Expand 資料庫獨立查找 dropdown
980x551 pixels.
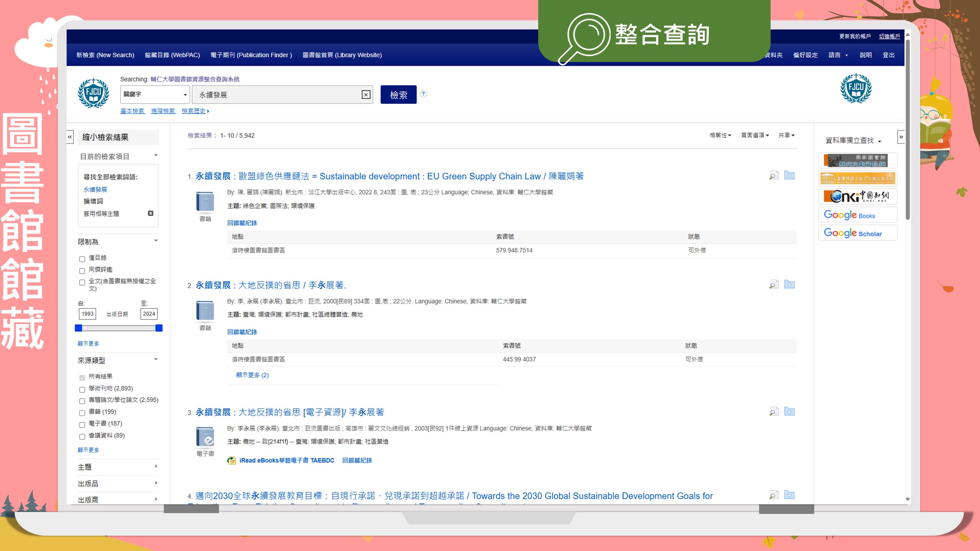(853, 140)
